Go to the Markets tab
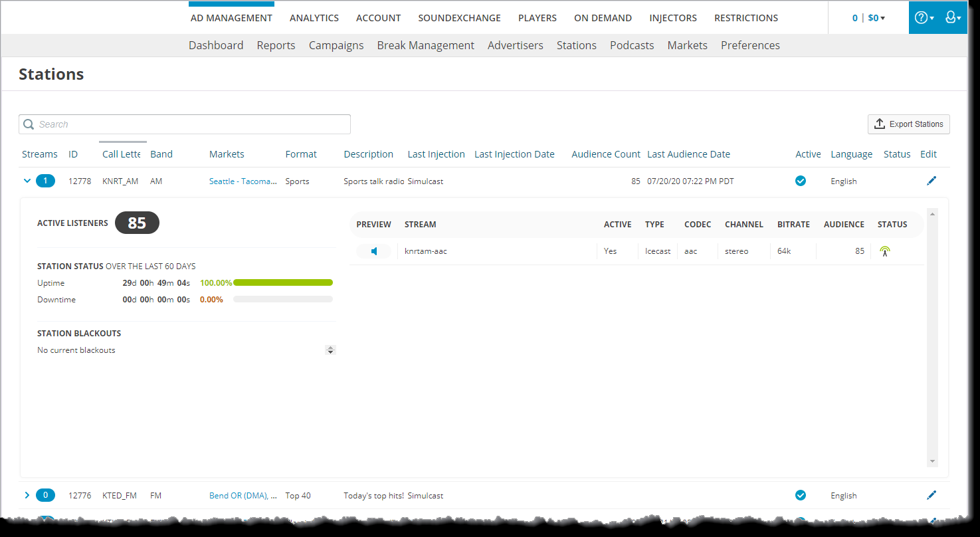 click(x=687, y=45)
